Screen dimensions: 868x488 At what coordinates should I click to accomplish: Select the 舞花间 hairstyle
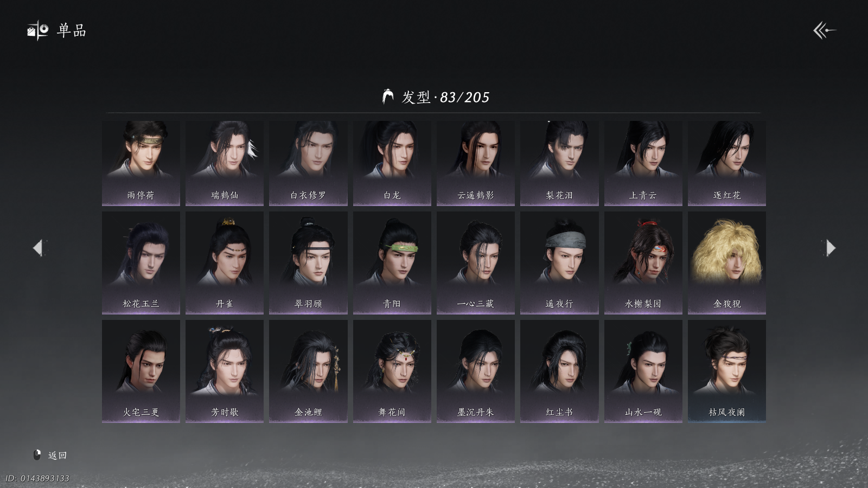coord(392,371)
